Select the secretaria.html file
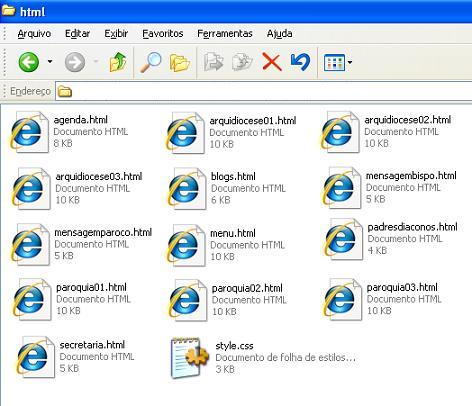The width and height of the screenshot is (472, 406). (92, 345)
